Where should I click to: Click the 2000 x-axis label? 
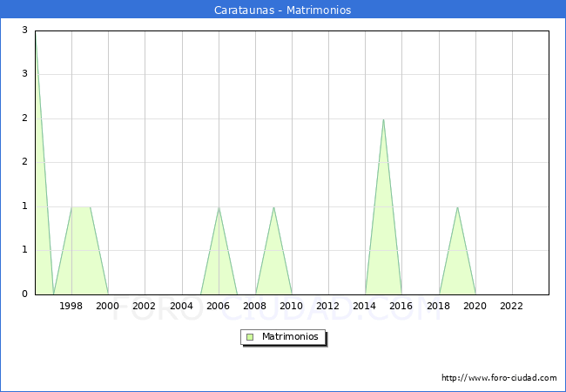[108, 306]
